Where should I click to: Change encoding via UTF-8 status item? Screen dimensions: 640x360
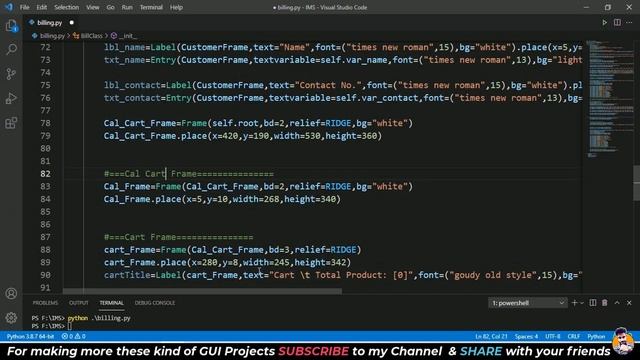(553, 336)
